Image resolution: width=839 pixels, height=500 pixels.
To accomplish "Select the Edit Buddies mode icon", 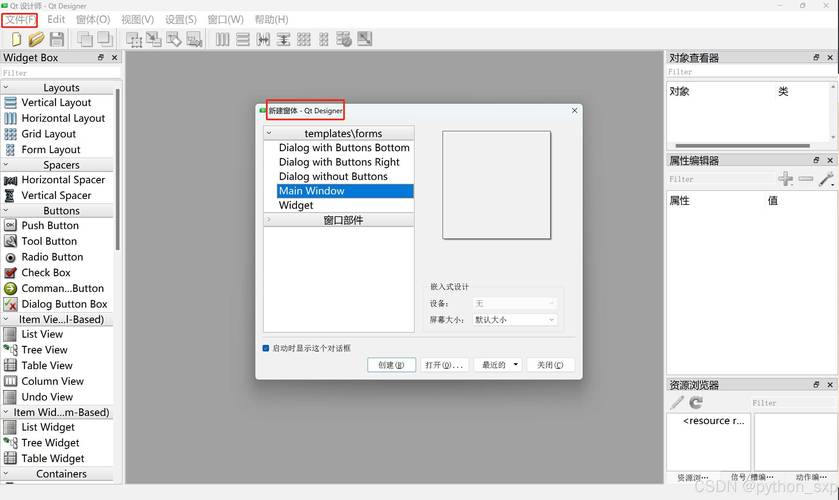I will [x=174, y=39].
